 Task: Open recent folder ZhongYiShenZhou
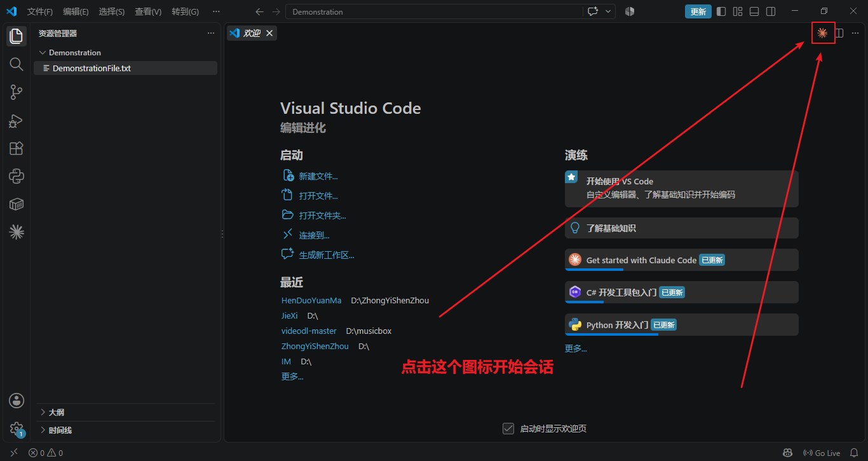coord(315,346)
